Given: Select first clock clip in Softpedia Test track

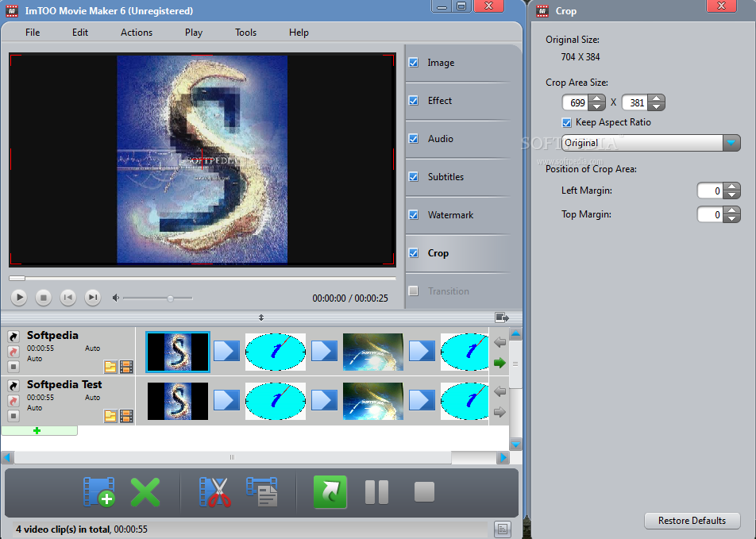Looking at the screenshot, I should click(x=276, y=401).
